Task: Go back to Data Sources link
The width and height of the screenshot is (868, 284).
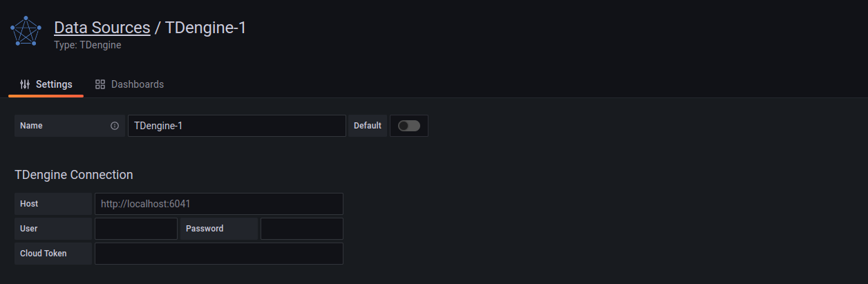Action: click(102, 28)
